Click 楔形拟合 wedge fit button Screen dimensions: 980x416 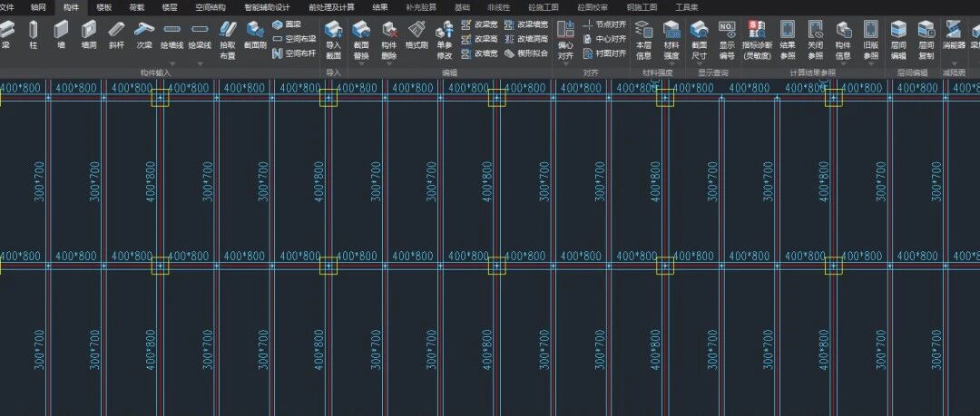pyautogui.click(x=526, y=53)
